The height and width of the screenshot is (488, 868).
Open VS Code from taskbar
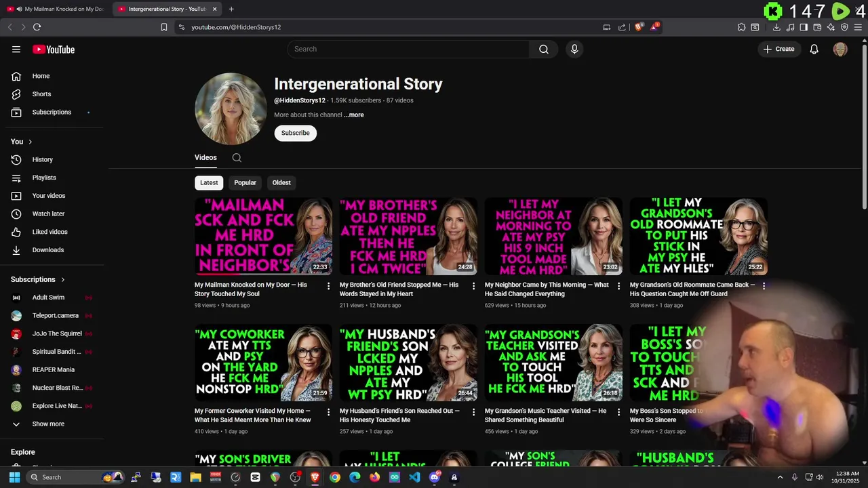click(x=414, y=477)
